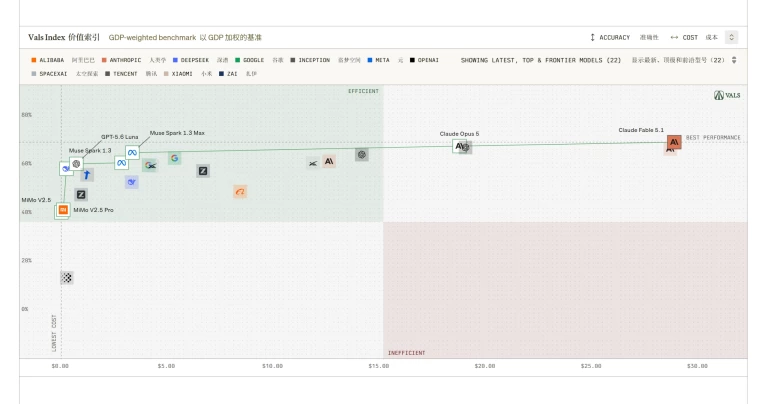
Task: Click the Claude Fable 5.1 label
Action: point(641,130)
